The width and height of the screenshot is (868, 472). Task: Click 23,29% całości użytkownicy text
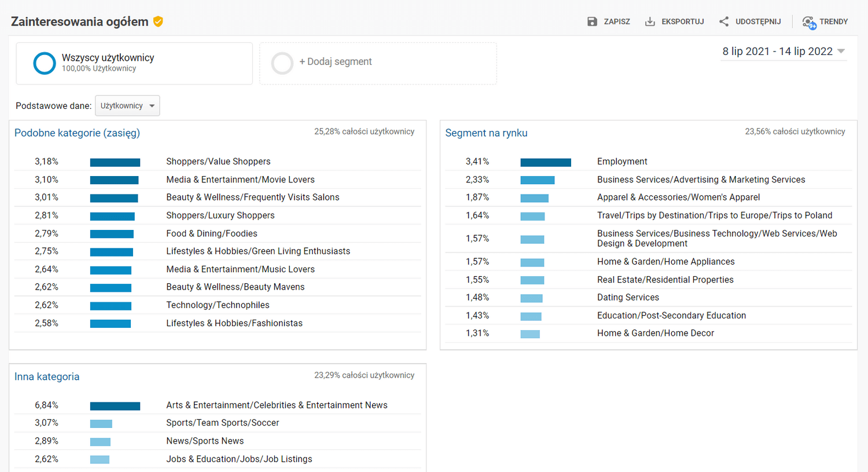tap(364, 375)
